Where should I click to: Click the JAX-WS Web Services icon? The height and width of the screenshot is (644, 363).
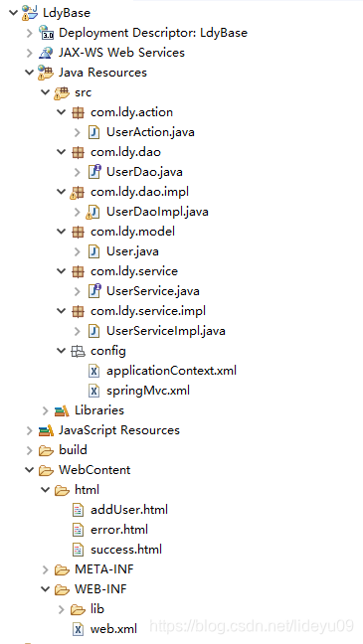(46, 53)
